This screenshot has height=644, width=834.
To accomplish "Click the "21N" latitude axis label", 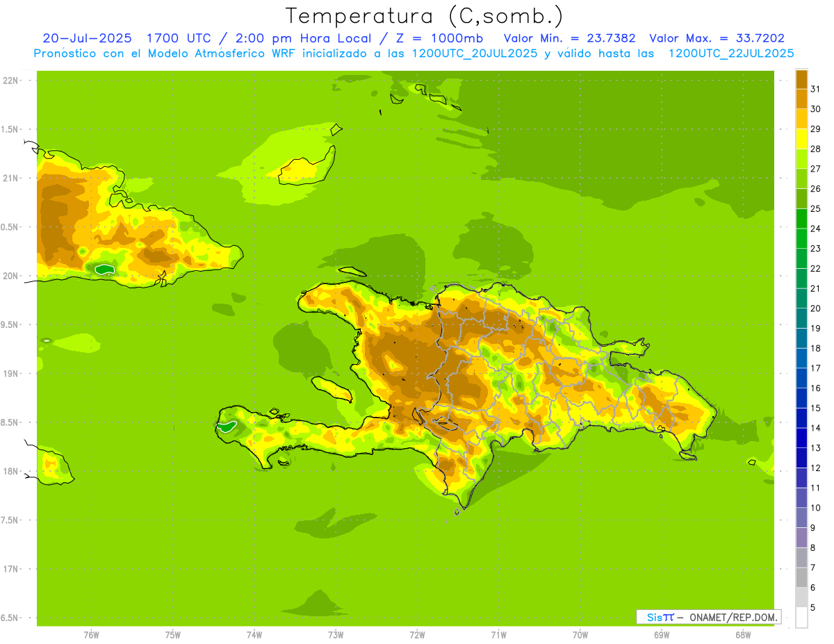I will coord(10,179).
